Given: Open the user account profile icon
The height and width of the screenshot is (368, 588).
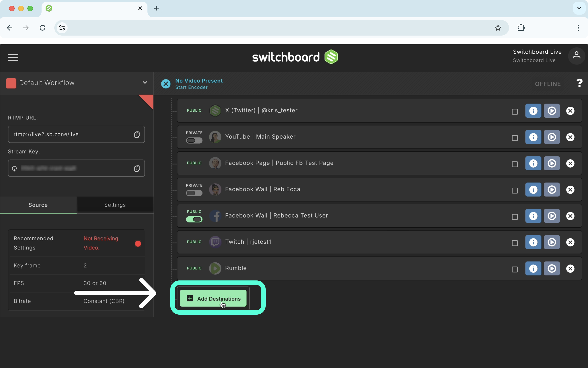Looking at the screenshot, I should (576, 56).
